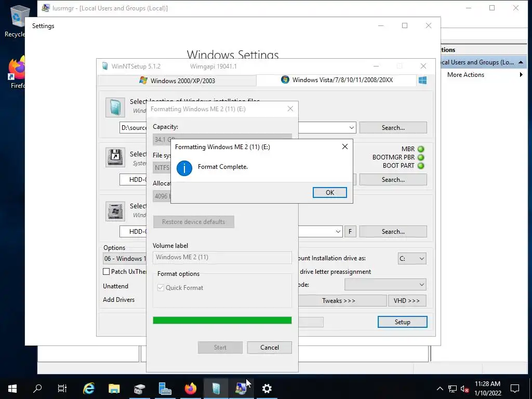Close the Format Complete message box
This screenshot has width=532, height=399.
[345, 147]
